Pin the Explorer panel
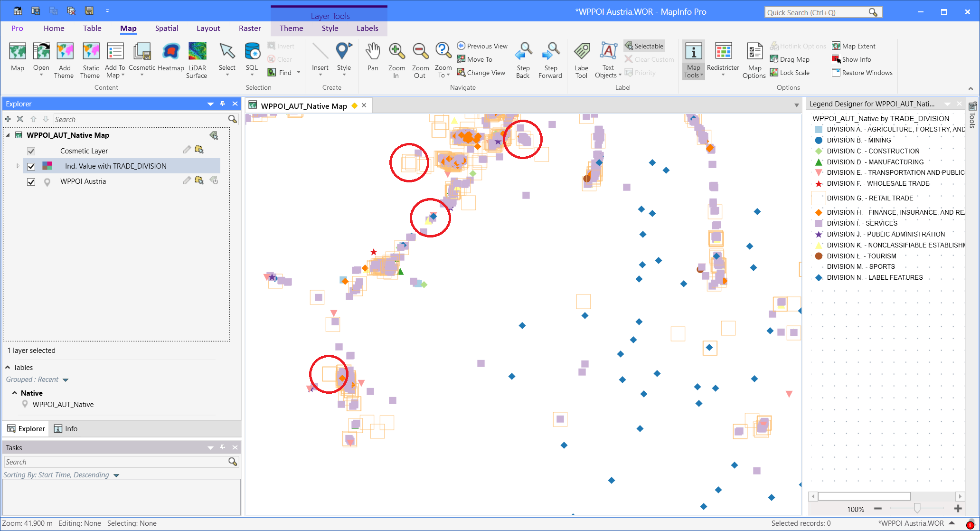The image size is (980, 531). pos(223,104)
